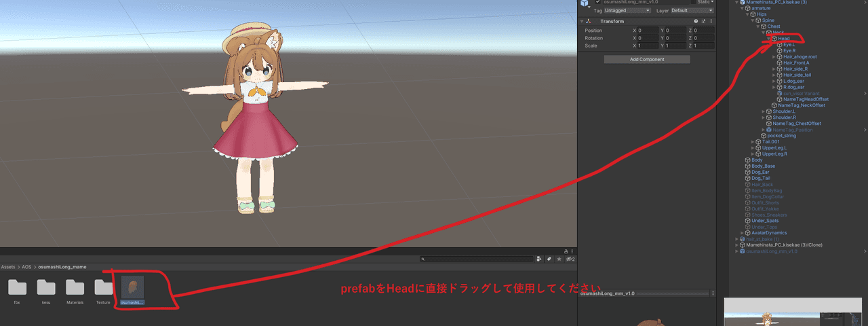Expand the R.dog_ear node
868x326 pixels.
(x=774, y=87)
